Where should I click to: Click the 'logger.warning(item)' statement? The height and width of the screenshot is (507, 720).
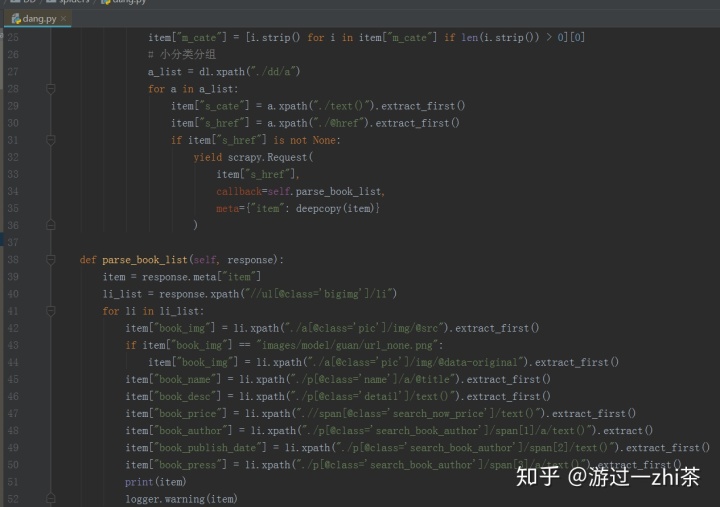point(181,499)
